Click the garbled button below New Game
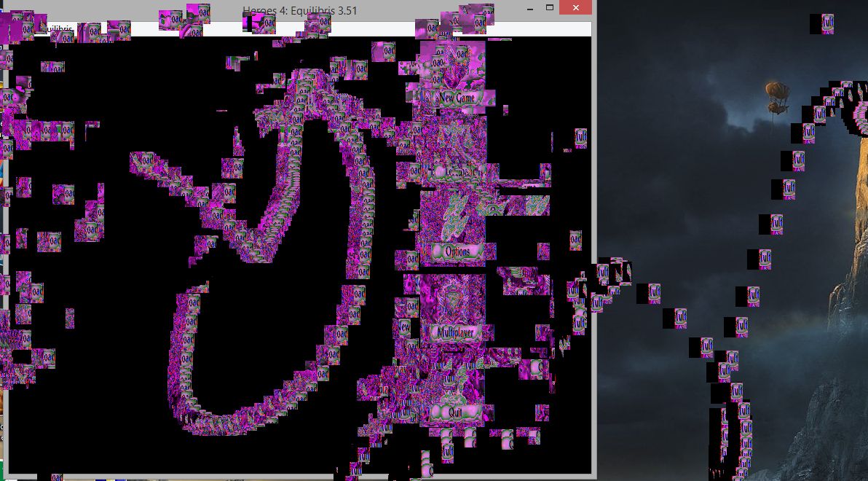 (457, 173)
